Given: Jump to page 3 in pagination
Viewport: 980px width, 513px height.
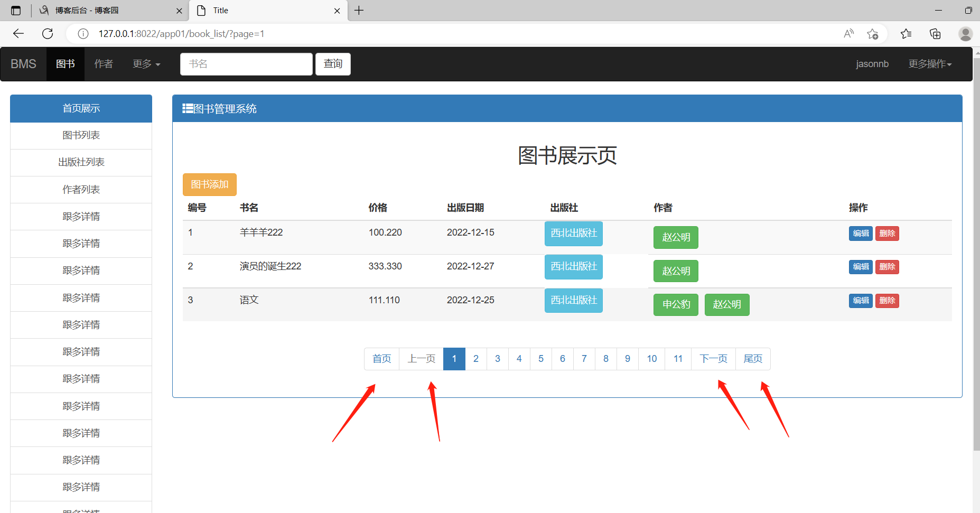Looking at the screenshot, I should [x=498, y=359].
